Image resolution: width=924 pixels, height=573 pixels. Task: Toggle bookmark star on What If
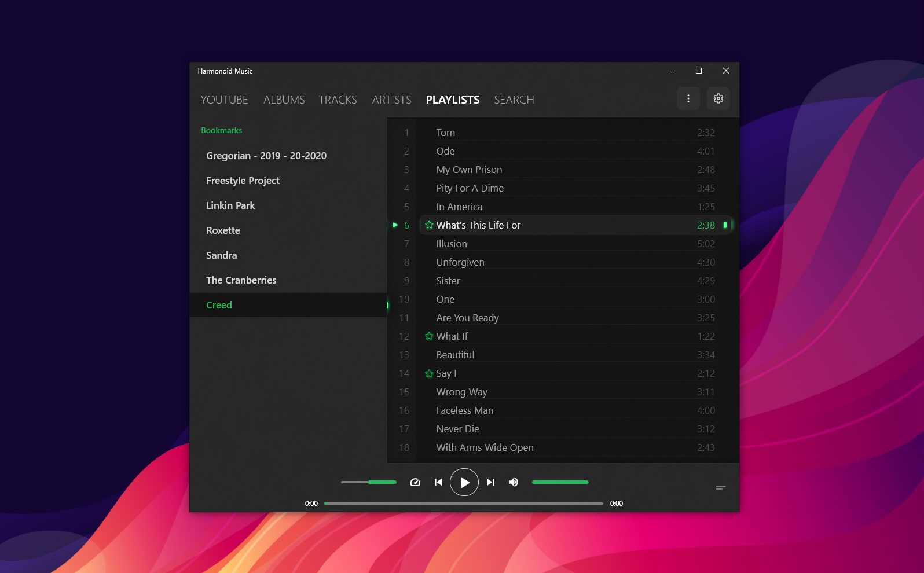[429, 336]
